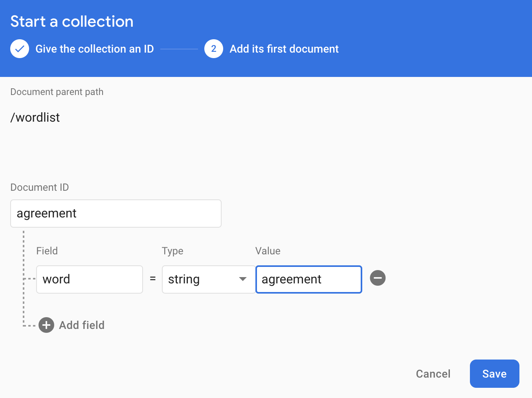Click the Add field label
Image resolution: width=532 pixels, height=398 pixels.
[x=82, y=325]
